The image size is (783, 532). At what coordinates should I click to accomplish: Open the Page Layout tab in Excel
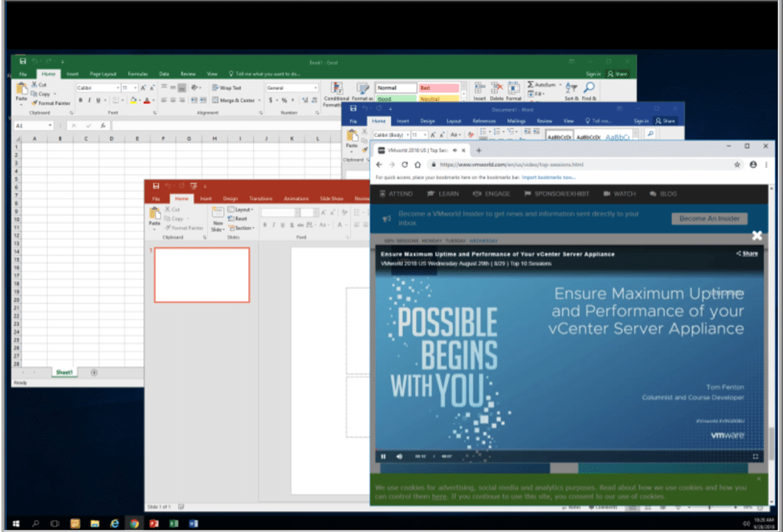point(103,74)
